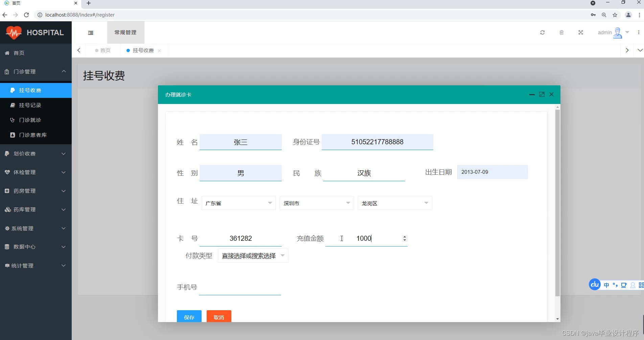
Task: Click the password key icon in address bar
Action: coord(593,15)
